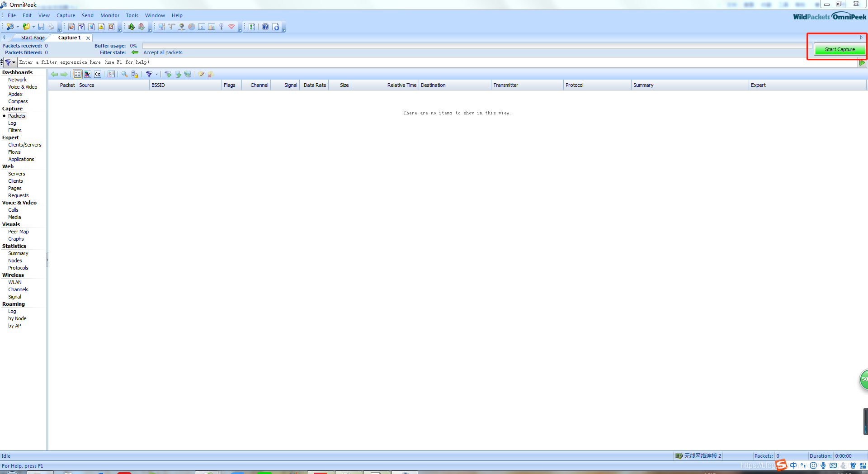868x474 pixels.
Task: Open the Monitor menu
Action: [x=110, y=15]
